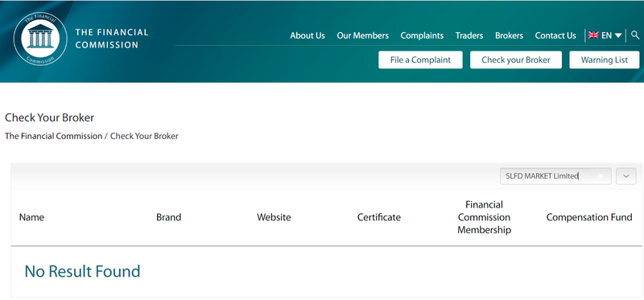The image size is (644, 300).
Task: Click the Website column header
Action: [274, 217]
